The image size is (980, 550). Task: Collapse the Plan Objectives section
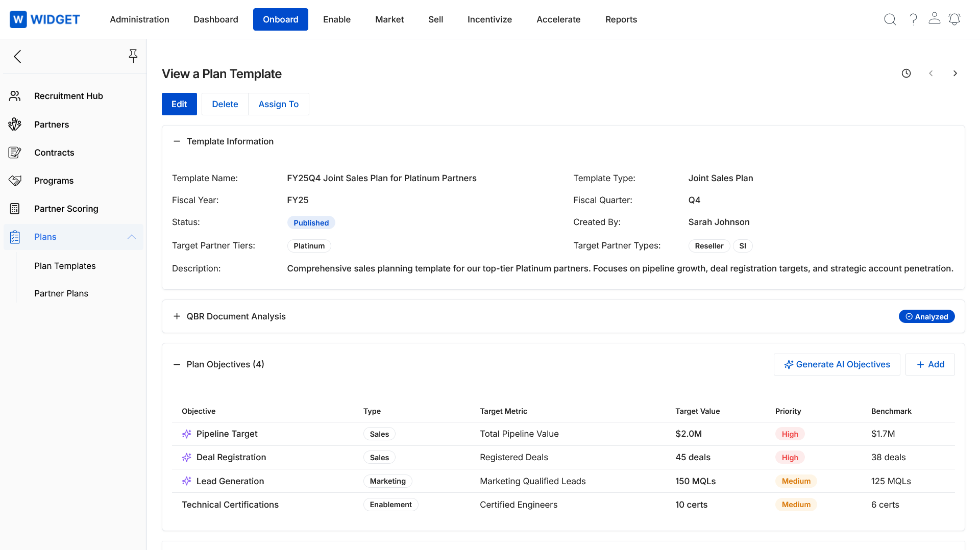[177, 364]
